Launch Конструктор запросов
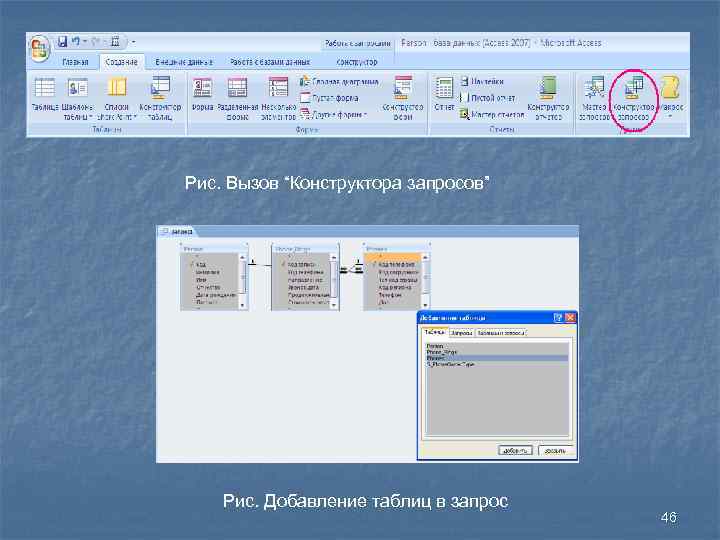The height and width of the screenshot is (540, 720). (x=633, y=99)
